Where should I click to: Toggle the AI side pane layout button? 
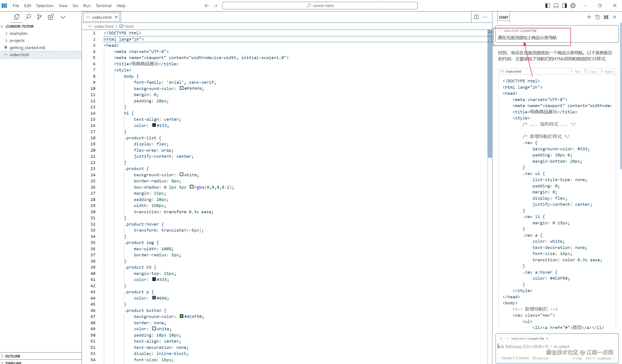coord(564,5)
